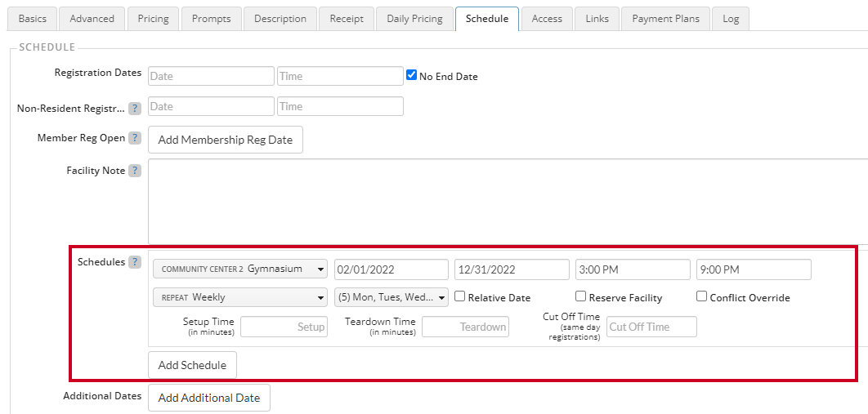This screenshot has width=868, height=414.
Task: Open the Description tab
Action: click(280, 19)
